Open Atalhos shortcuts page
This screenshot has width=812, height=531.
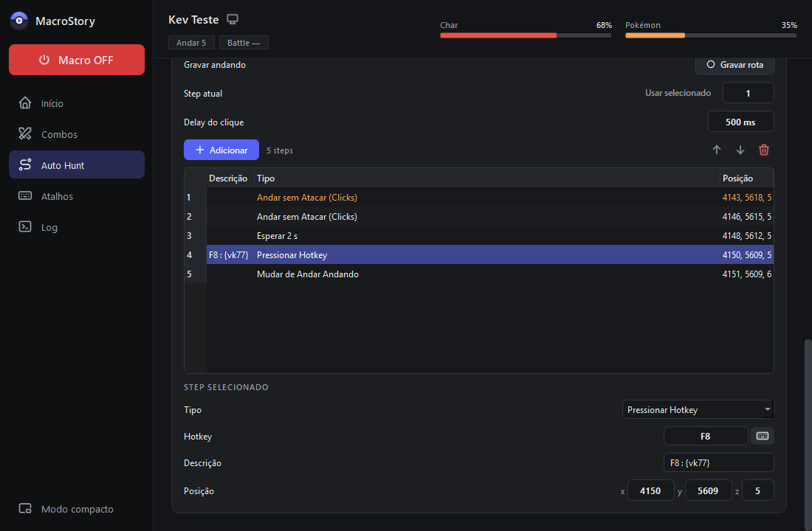pos(77,196)
